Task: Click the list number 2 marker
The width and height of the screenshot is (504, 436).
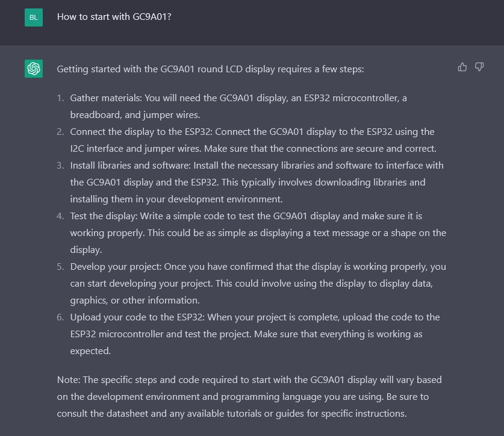Action: [60, 132]
